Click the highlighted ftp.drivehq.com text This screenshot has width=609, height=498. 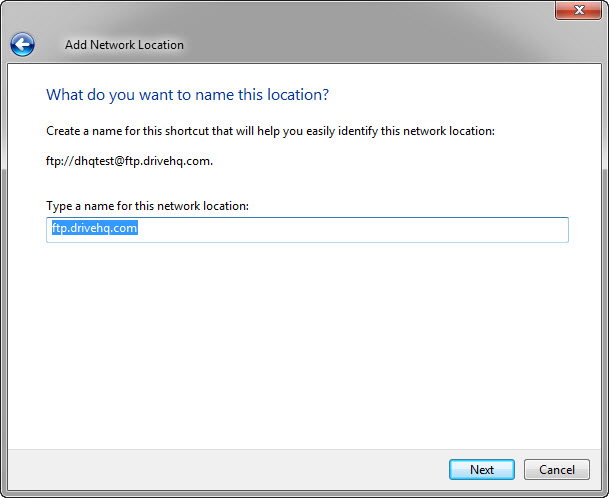95,229
